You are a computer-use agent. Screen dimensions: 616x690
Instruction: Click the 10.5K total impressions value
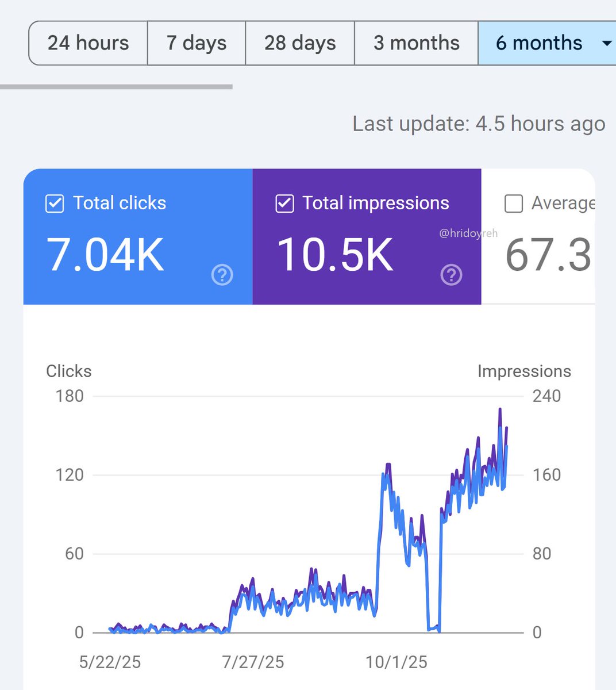tap(335, 255)
